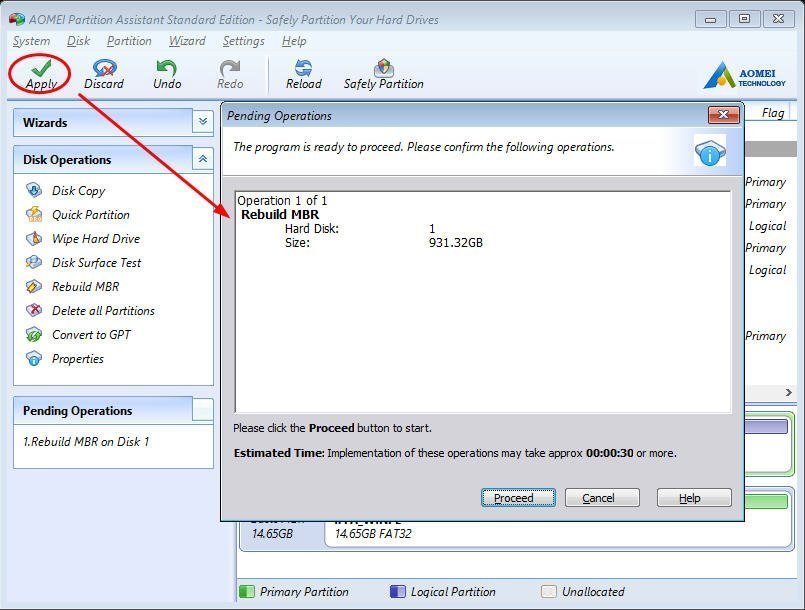Maximize the AOMEI Partition Assistant window
This screenshot has width=805, height=610.
coord(744,20)
